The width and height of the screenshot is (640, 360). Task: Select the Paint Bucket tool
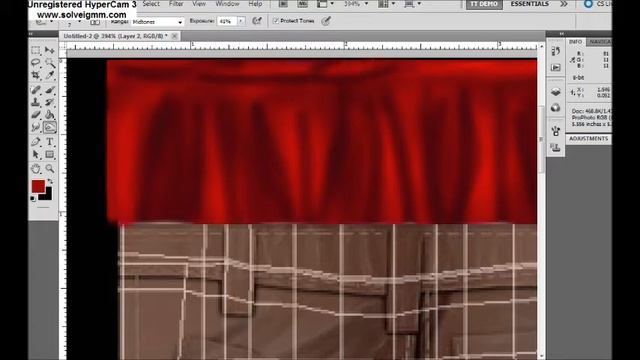(x=50, y=115)
